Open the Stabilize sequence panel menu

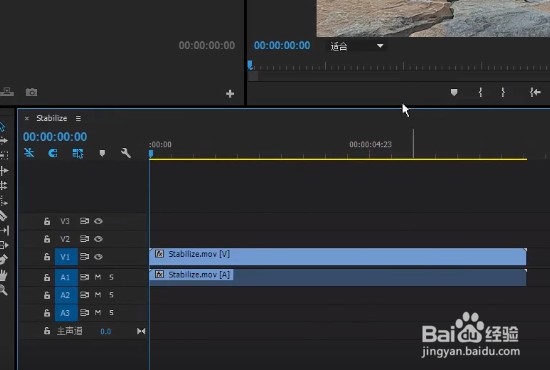click(x=78, y=119)
